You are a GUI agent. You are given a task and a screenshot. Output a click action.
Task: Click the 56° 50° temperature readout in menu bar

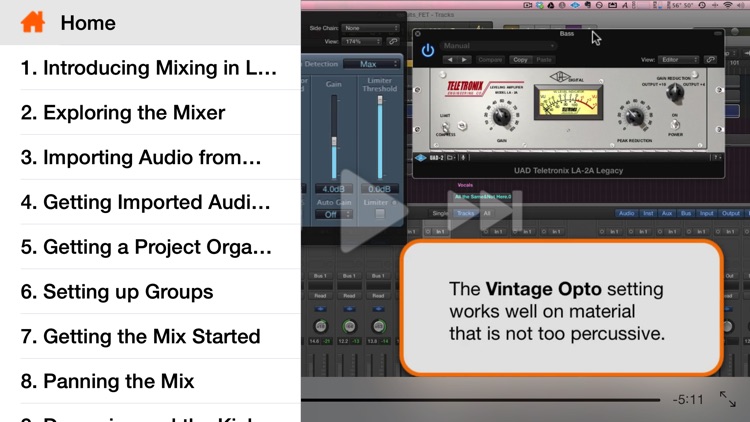683,5
